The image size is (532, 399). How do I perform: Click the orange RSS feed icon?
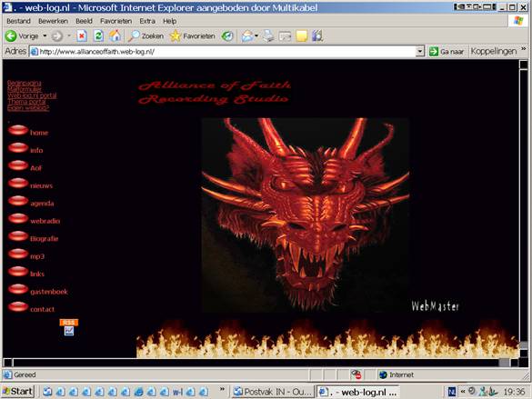[69, 323]
